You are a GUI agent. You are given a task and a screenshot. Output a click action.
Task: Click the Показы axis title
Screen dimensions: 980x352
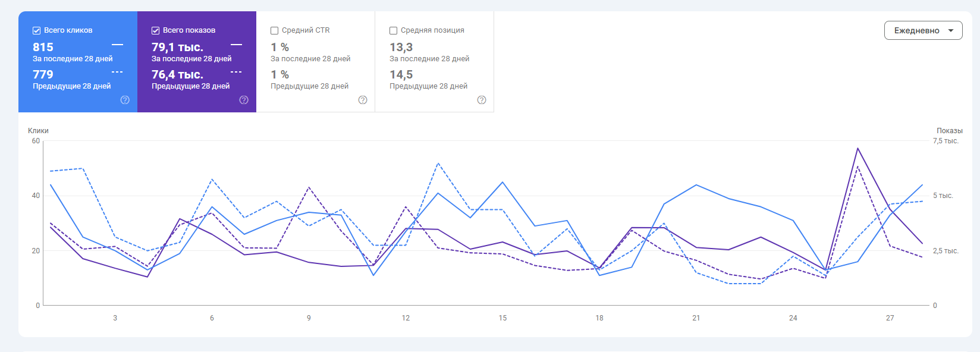[949, 131]
